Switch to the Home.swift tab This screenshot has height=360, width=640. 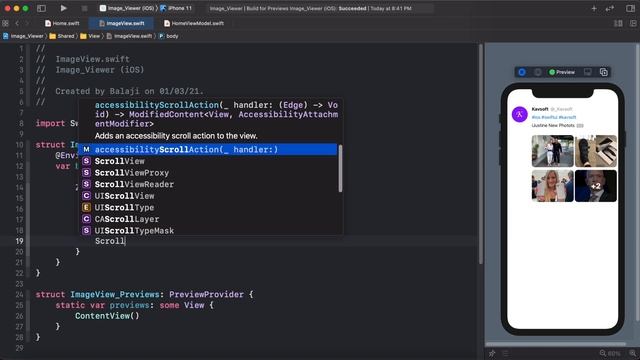click(62, 23)
